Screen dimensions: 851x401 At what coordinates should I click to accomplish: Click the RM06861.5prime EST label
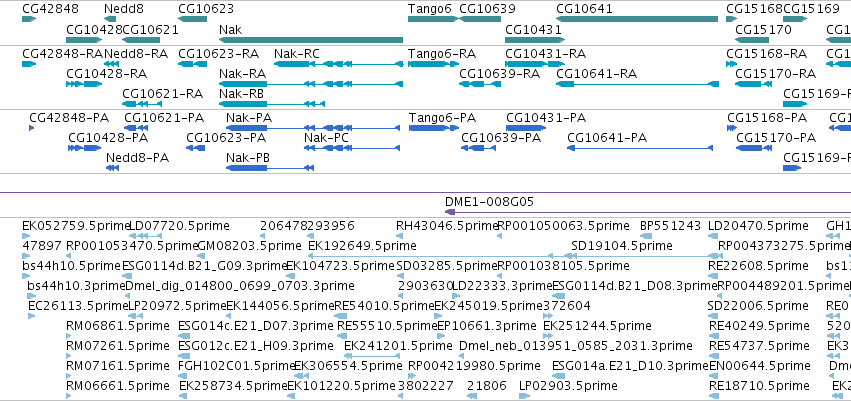[x=118, y=326]
